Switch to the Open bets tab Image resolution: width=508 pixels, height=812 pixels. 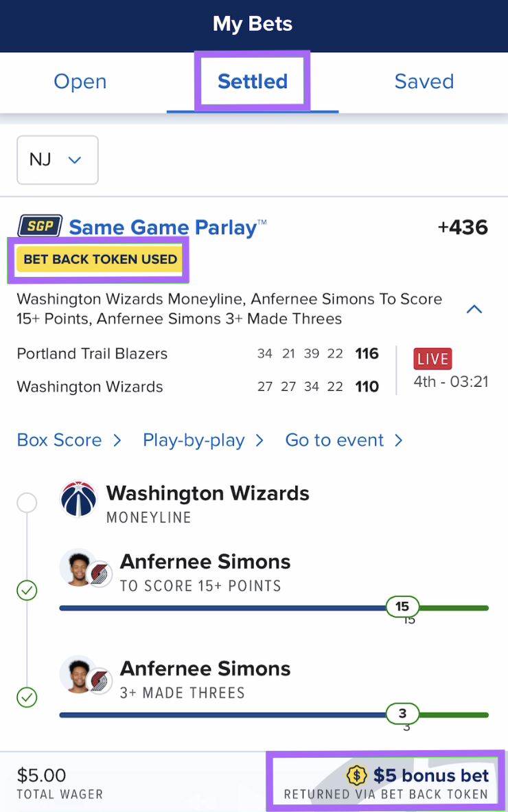coord(80,81)
